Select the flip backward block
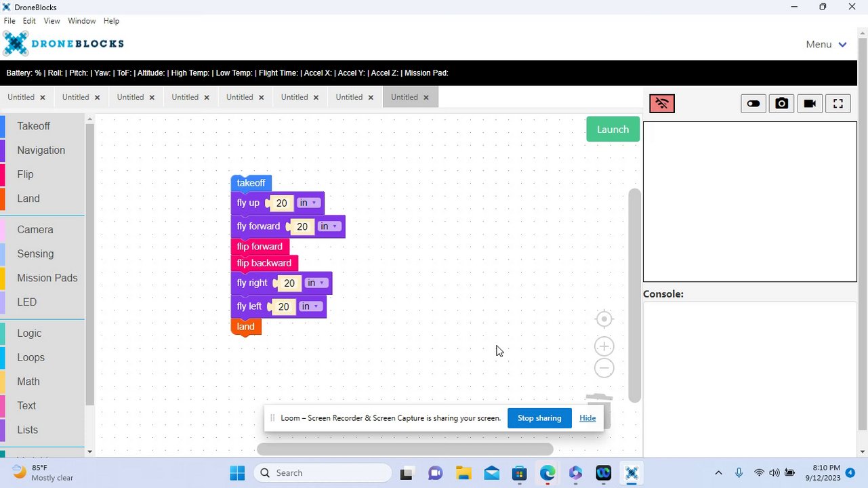Viewport: 868px width, 488px height. [264, 263]
